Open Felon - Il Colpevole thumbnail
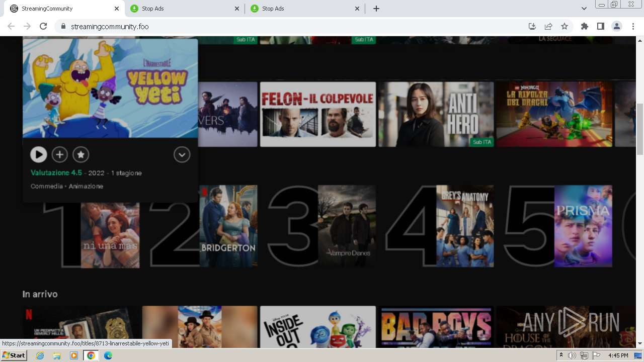 tap(318, 114)
